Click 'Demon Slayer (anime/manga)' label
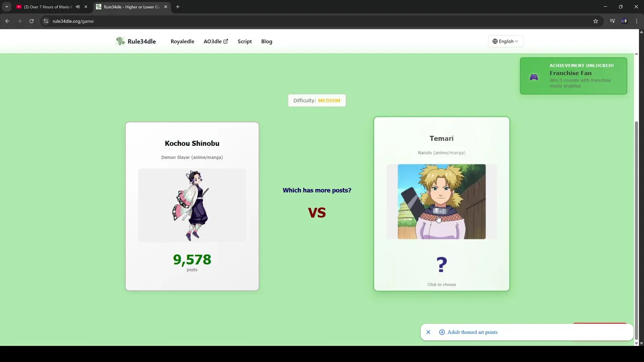 (192, 157)
